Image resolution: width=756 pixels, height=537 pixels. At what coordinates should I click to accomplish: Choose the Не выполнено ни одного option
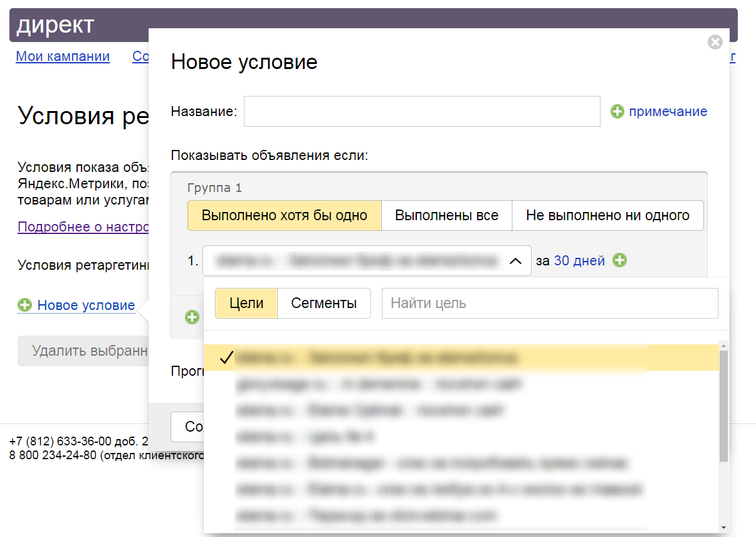607,216
